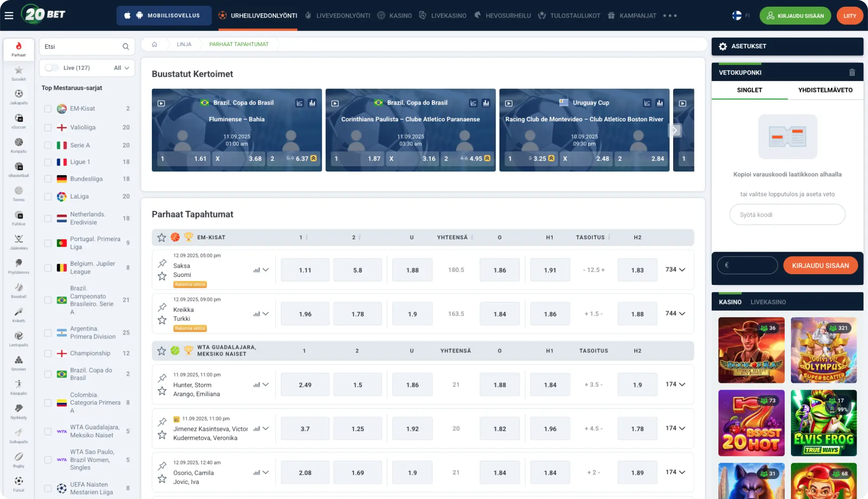Switch to Yhdistelmäveto tab
This screenshot has height=499, width=868.
click(825, 90)
